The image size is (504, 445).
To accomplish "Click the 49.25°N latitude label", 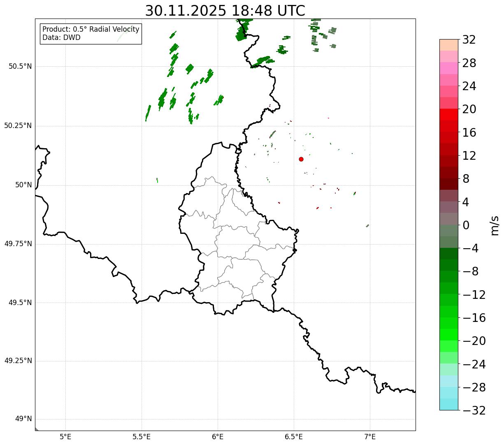I will pyautogui.click(x=18, y=361).
